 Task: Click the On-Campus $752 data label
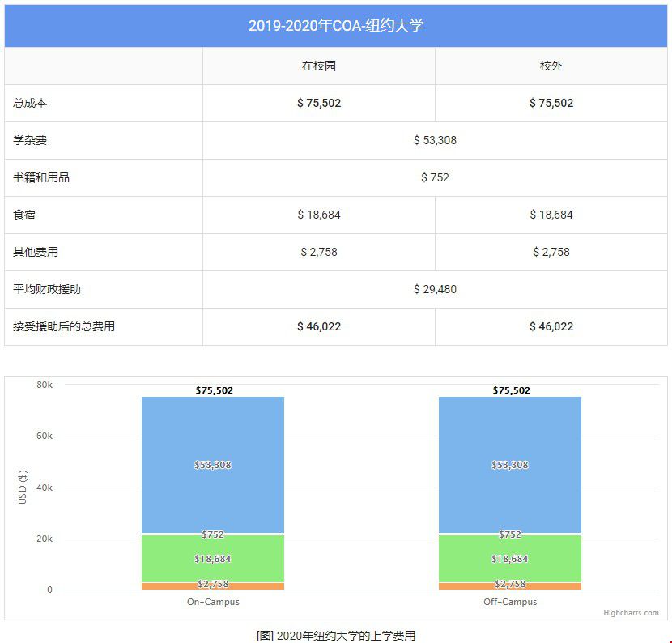[213, 534]
